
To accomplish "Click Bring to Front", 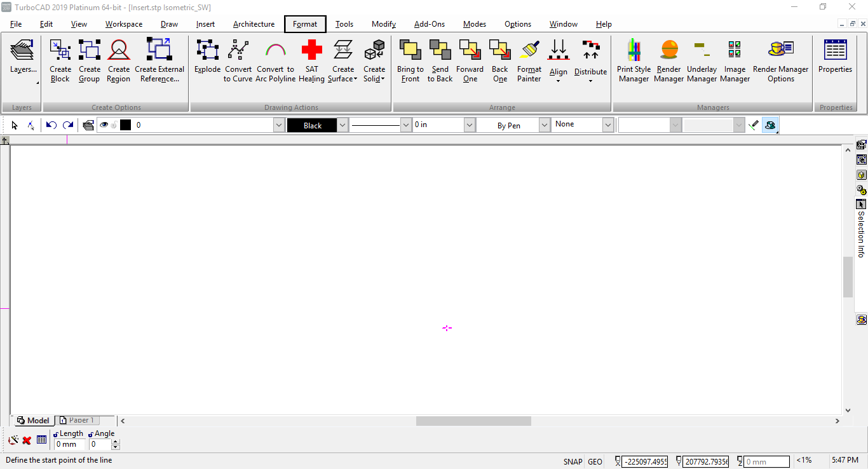I will click(x=410, y=60).
